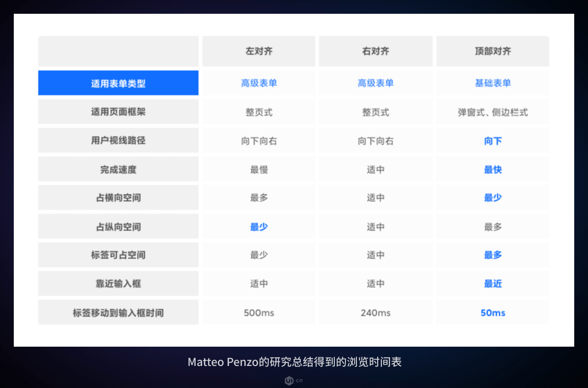Click 左对齐 column 适中 in 靠近输入框 row

click(259, 284)
